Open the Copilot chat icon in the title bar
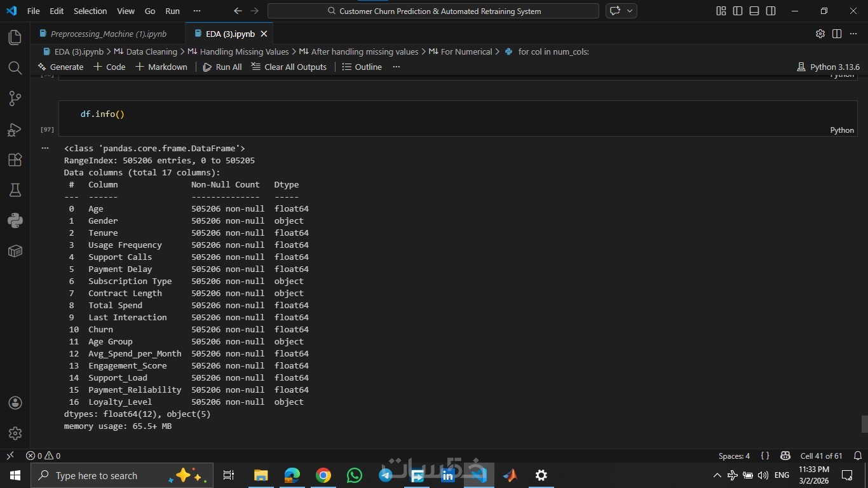868x488 pixels. pyautogui.click(x=614, y=11)
